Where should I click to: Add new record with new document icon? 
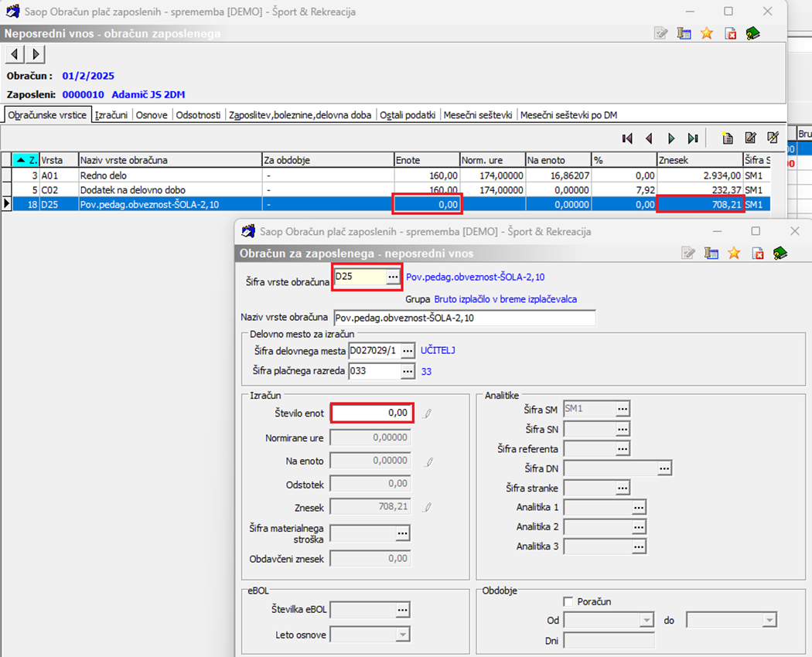coord(727,138)
